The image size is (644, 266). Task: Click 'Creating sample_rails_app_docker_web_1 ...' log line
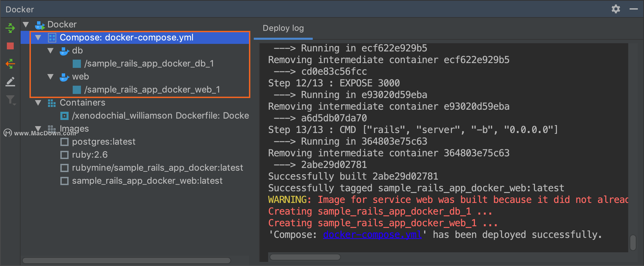pyautogui.click(x=383, y=223)
